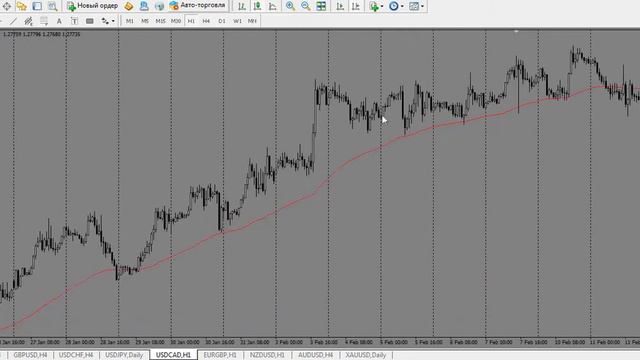Open the EURGBP,H1 chart tab
Viewport: 640px width, 360px height.
tap(220, 355)
